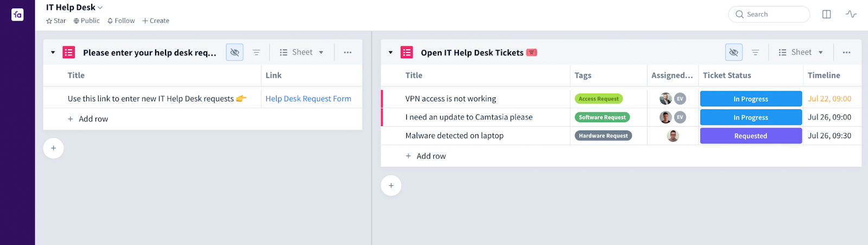Screen dimensions: 868x245
Task: Click the Search field
Action: (x=769, y=14)
